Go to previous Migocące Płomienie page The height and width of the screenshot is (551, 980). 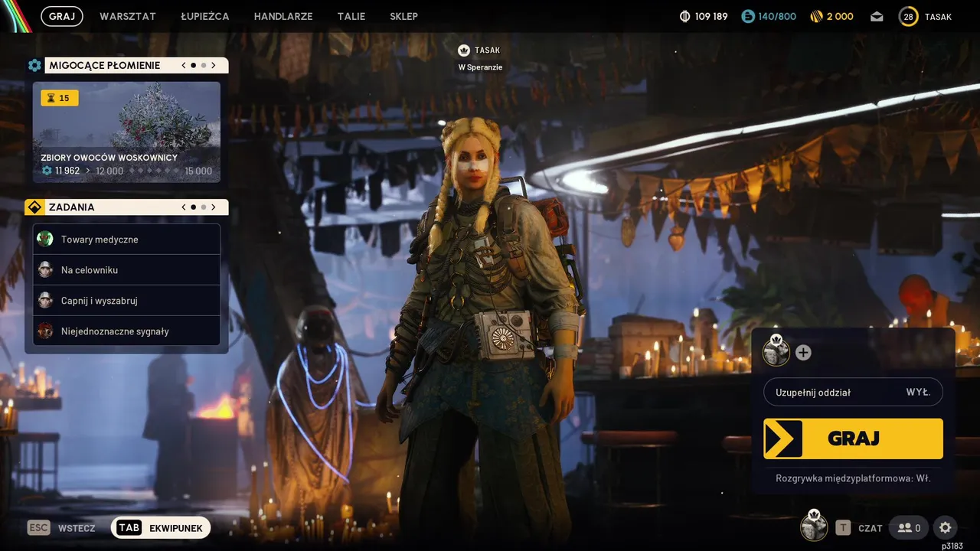pos(184,65)
